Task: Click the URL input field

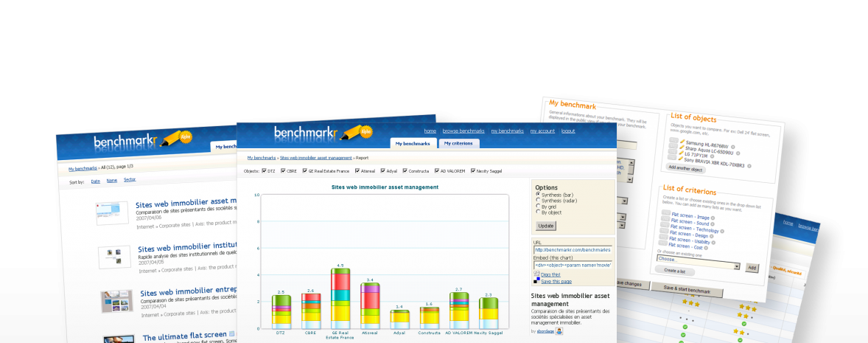Action: pyautogui.click(x=573, y=249)
